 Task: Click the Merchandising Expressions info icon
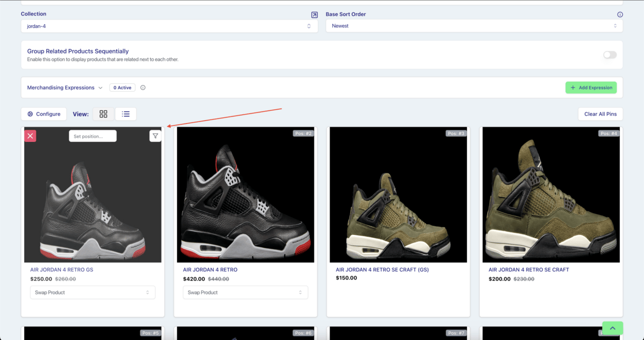(143, 87)
